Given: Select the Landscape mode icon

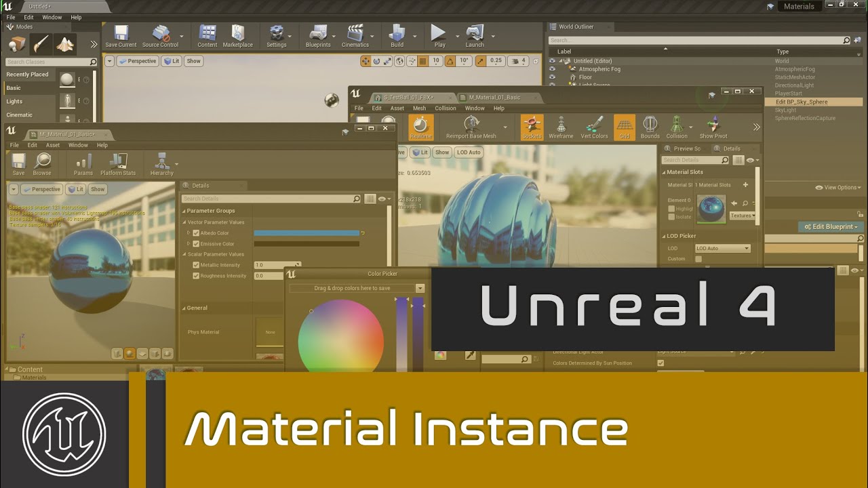Looking at the screenshot, I should click(x=65, y=44).
